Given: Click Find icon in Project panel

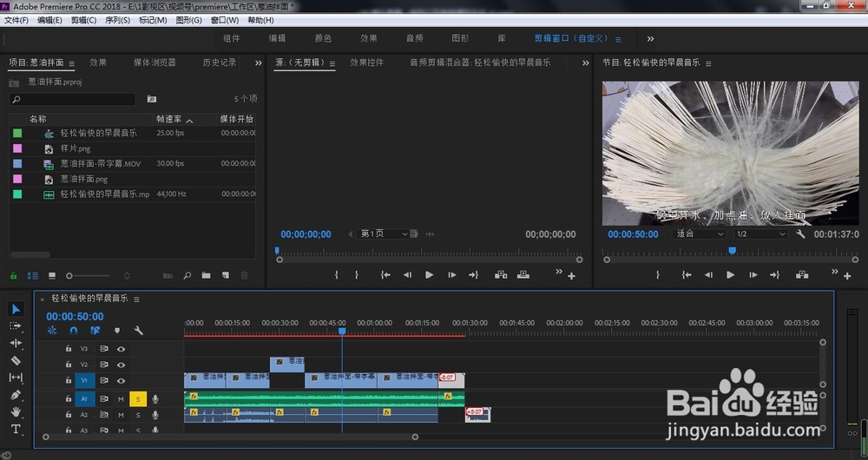Looking at the screenshot, I should (187, 275).
